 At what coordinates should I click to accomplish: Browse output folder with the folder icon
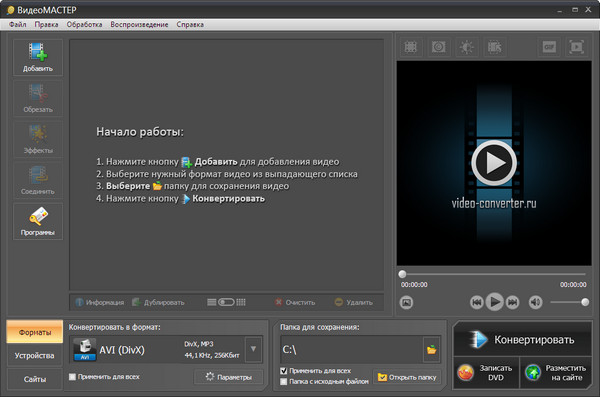pos(431,350)
